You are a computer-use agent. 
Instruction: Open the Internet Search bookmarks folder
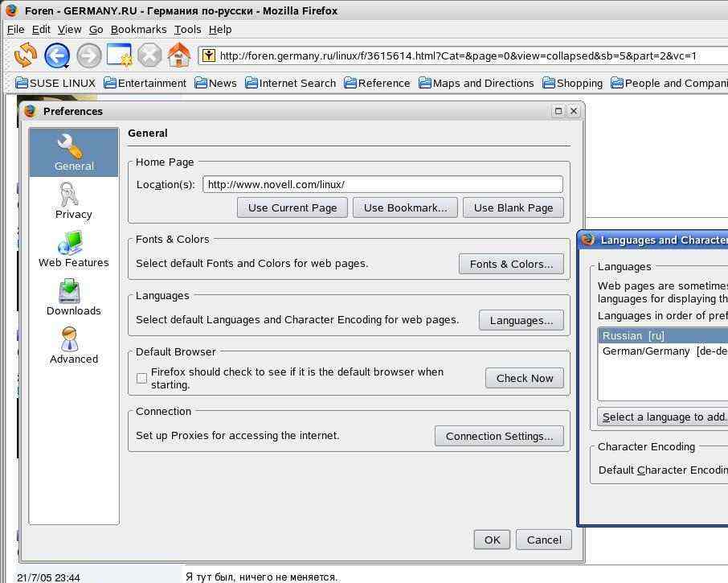pos(290,83)
